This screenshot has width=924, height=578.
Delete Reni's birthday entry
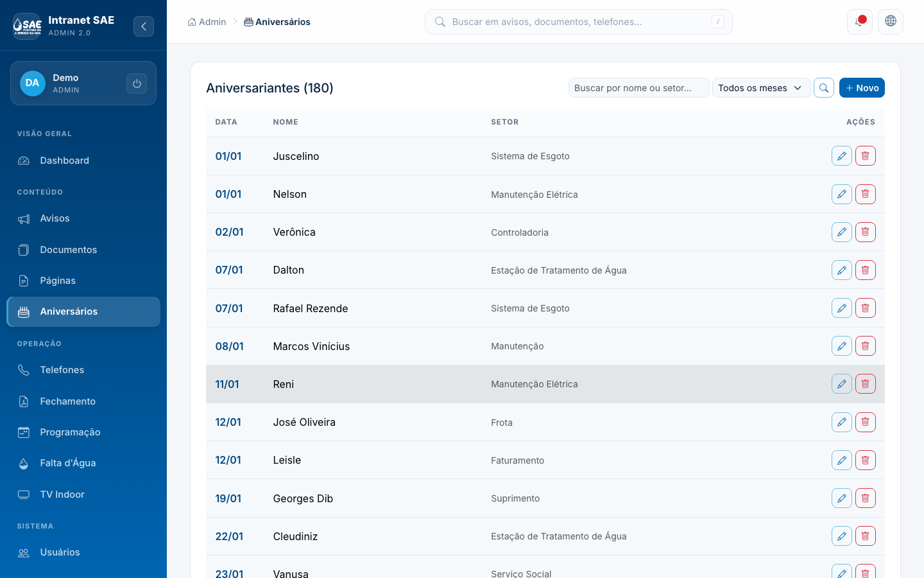866,384
